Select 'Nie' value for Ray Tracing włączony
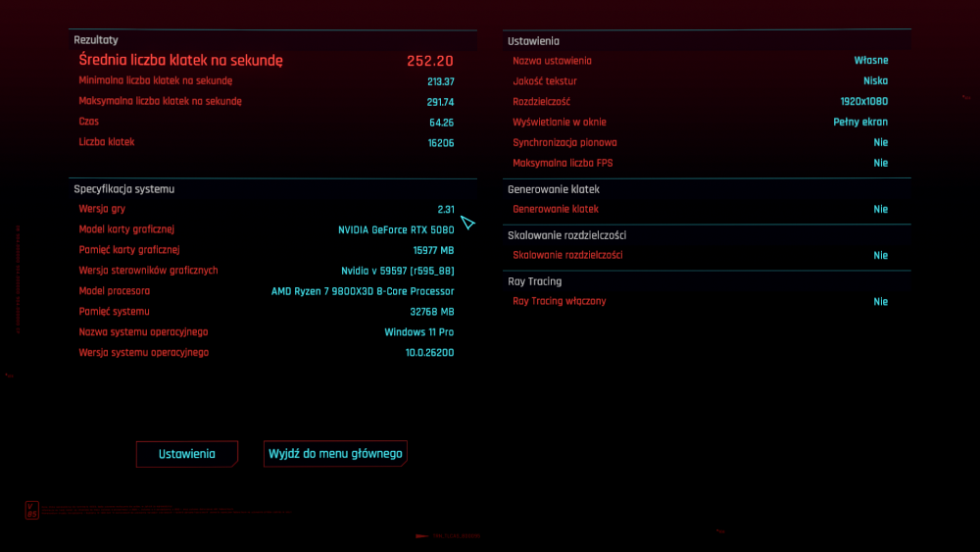 coord(881,302)
